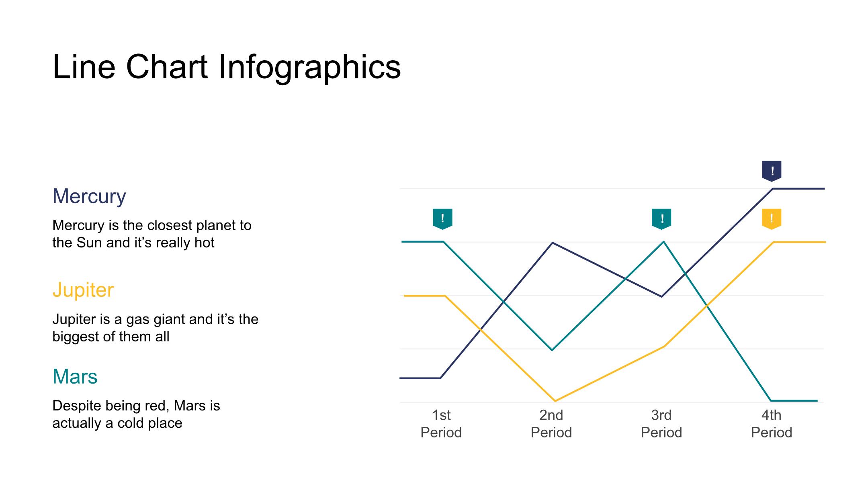Click the yellow exclamation marker icon
Screen dimensions: 868x488
[x=772, y=219]
